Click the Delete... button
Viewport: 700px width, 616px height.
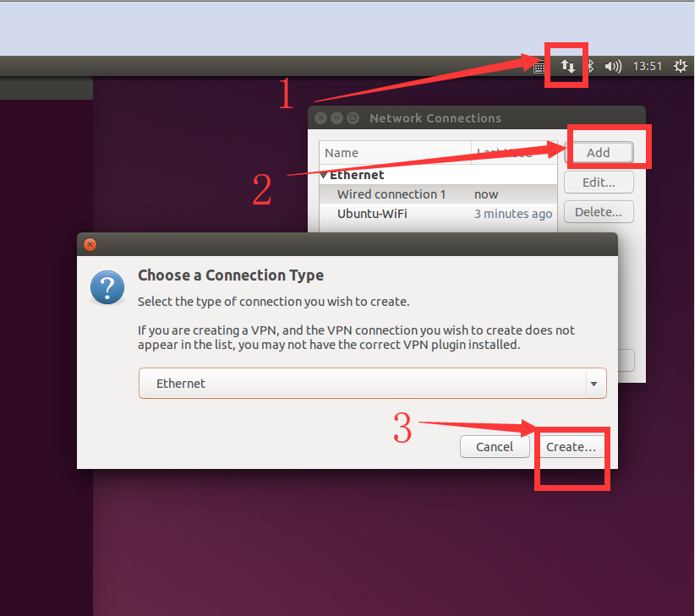[x=599, y=211]
